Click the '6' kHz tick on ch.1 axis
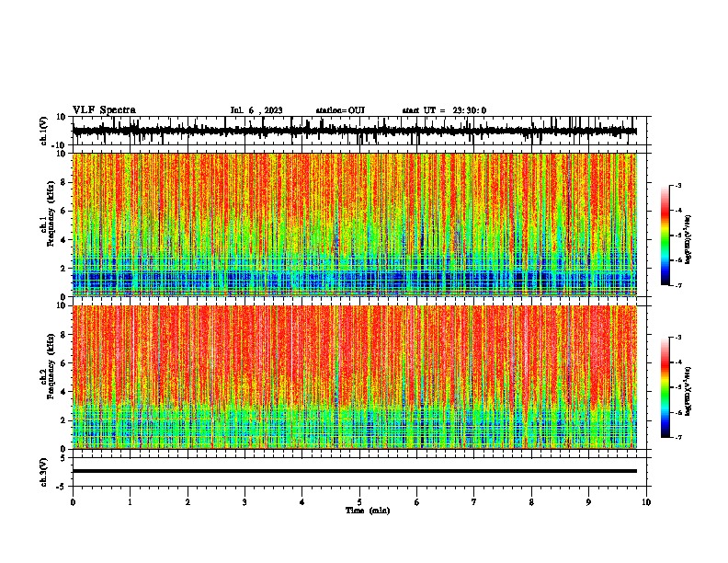The image size is (728, 563). (64, 211)
